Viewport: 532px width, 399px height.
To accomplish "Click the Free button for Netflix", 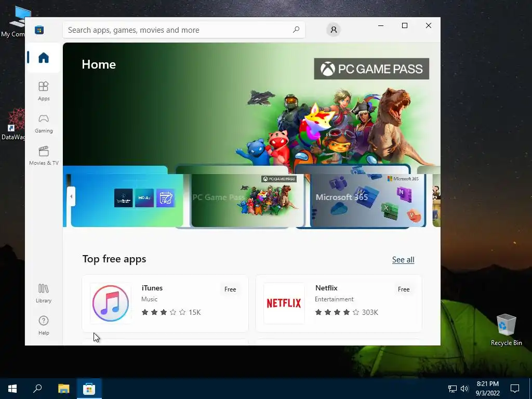I will 403,289.
